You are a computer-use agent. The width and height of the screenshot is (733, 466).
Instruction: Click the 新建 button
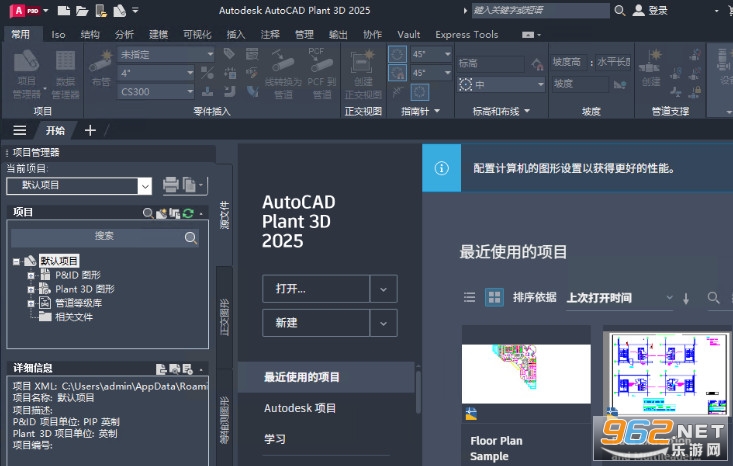[316, 323]
